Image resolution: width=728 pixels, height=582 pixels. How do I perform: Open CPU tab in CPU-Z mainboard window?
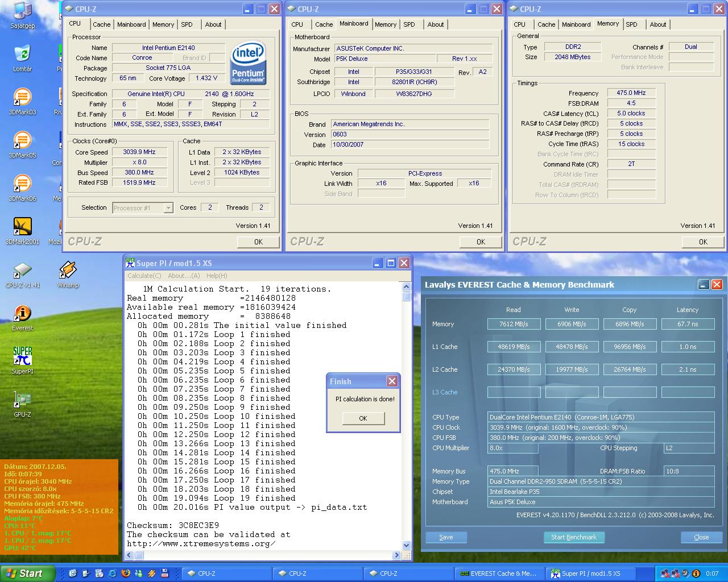(297, 24)
